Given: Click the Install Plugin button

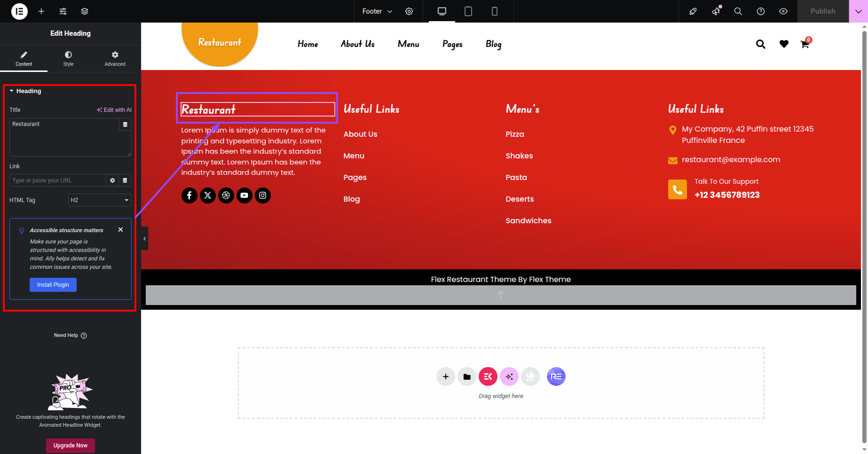Looking at the screenshot, I should 53,285.
